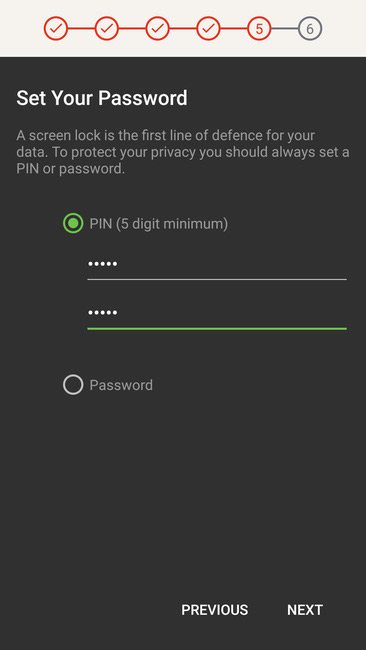366x650 pixels.
Task: Click the masked dots in confirm PIN field
Action: [102, 312]
